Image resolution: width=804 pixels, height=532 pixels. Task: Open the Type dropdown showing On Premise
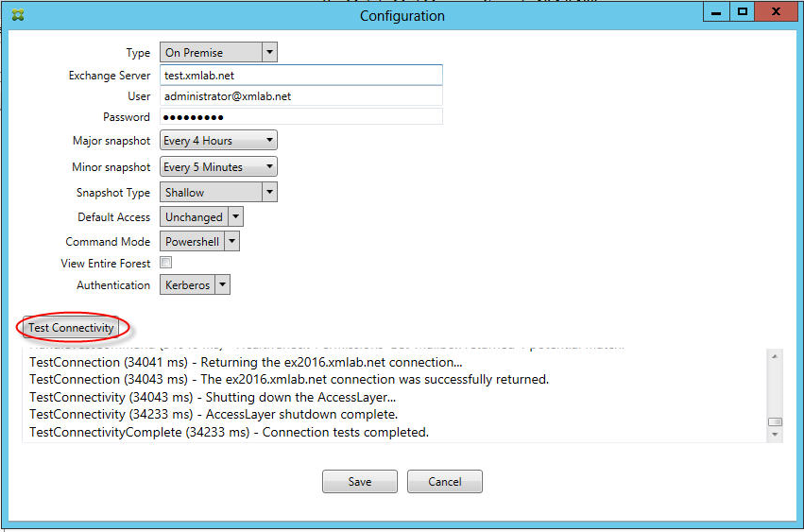tap(218, 52)
